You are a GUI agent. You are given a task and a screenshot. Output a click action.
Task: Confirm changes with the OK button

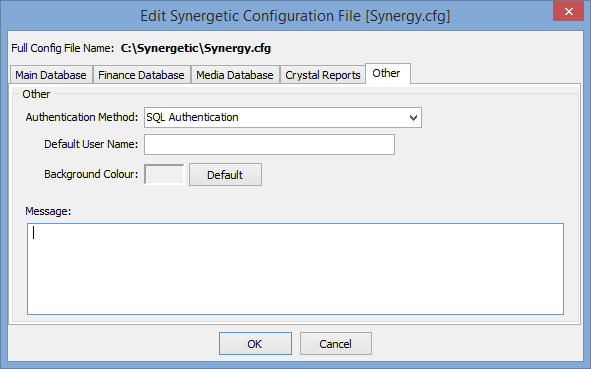point(255,343)
